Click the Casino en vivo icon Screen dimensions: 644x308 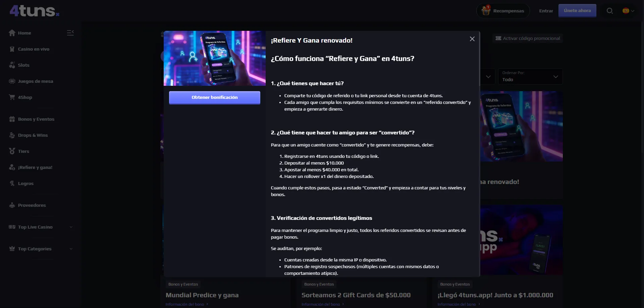(x=12, y=49)
